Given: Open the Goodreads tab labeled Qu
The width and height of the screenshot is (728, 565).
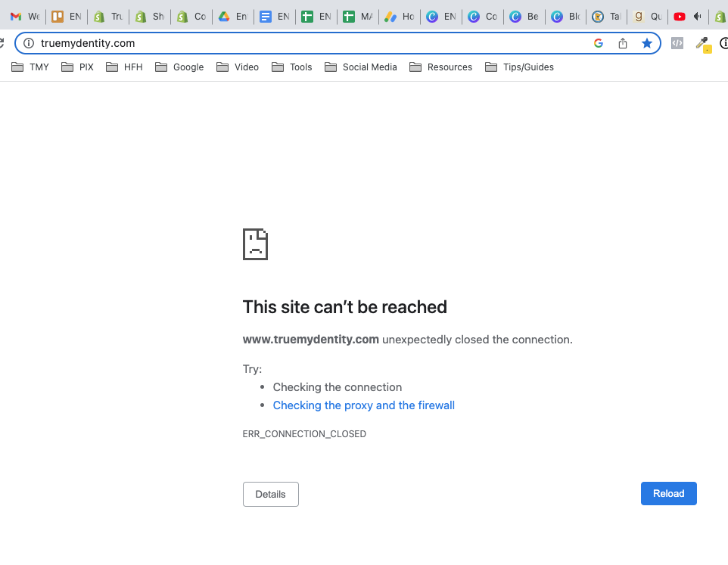Looking at the screenshot, I should click(x=649, y=17).
